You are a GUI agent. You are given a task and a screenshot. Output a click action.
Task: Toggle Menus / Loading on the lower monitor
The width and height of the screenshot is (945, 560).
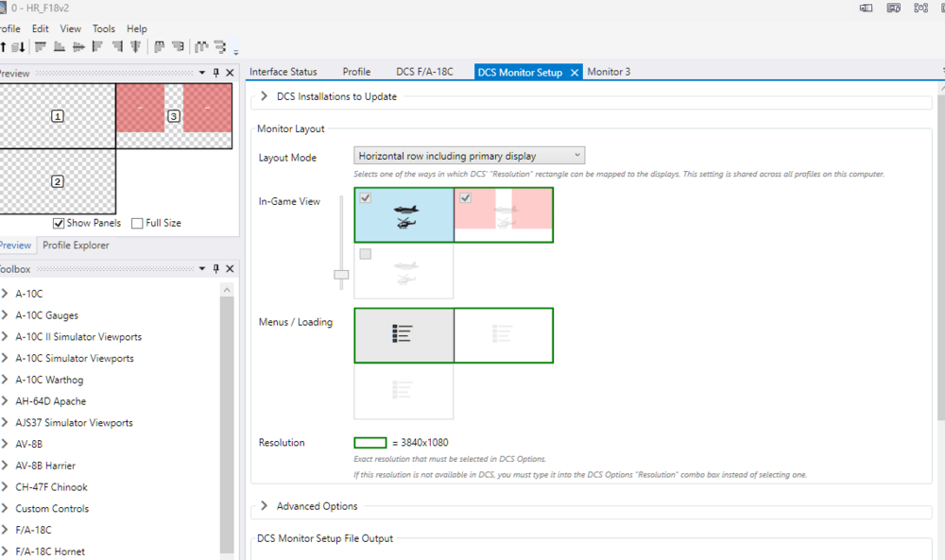[x=404, y=391]
